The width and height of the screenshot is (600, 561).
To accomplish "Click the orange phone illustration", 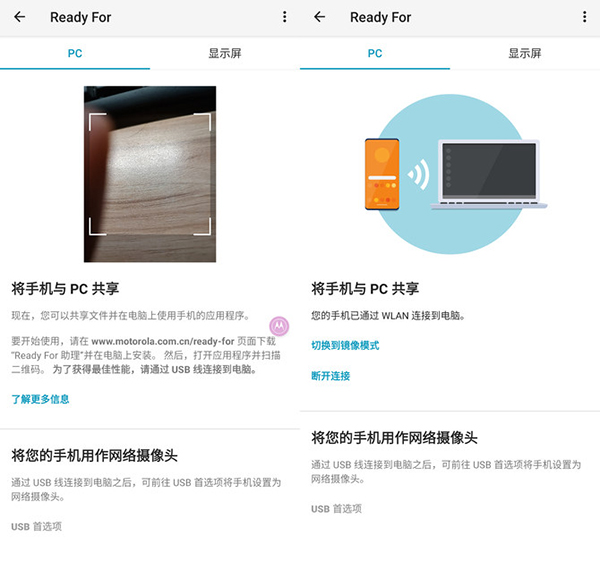I will click(381, 175).
